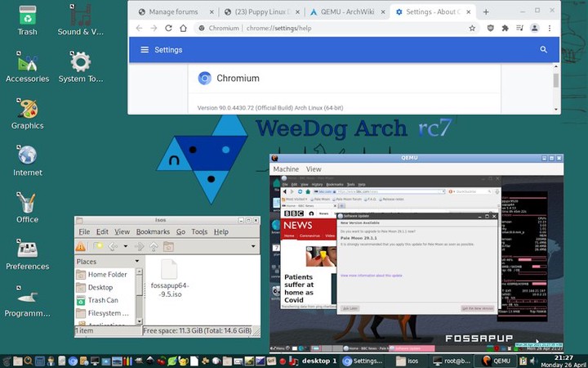Click the shield extension icon in Chromium

point(491,28)
